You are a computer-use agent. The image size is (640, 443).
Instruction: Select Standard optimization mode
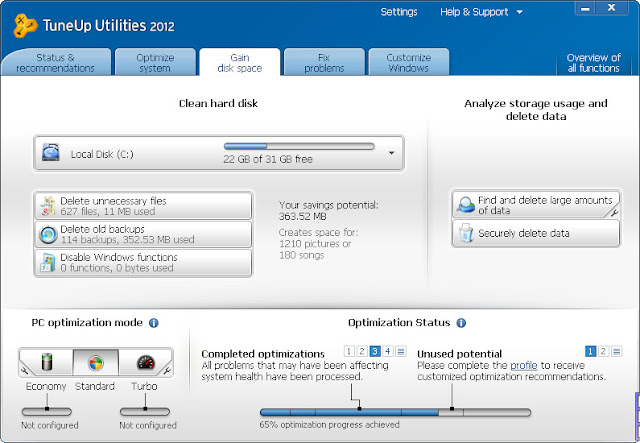coord(96,362)
